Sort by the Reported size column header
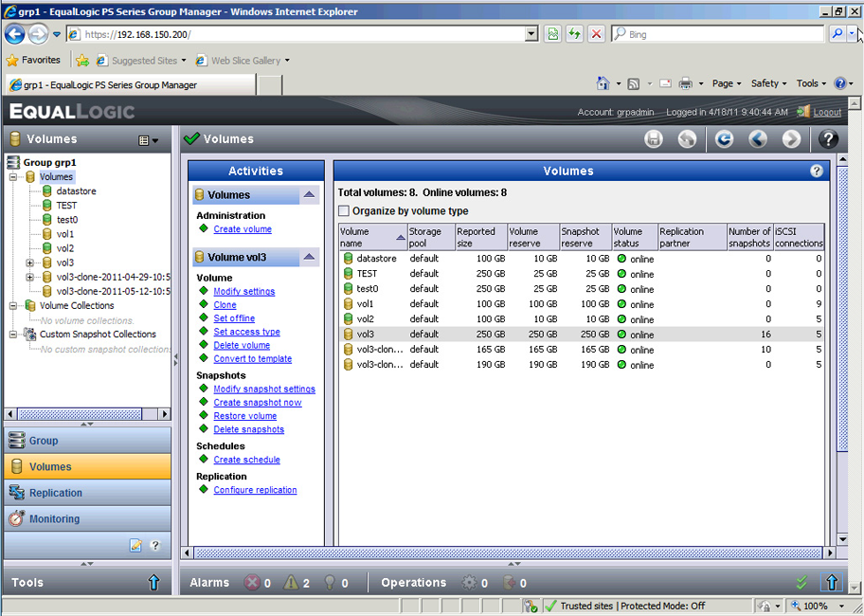The image size is (864, 616). pyautogui.click(x=480, y=237)
